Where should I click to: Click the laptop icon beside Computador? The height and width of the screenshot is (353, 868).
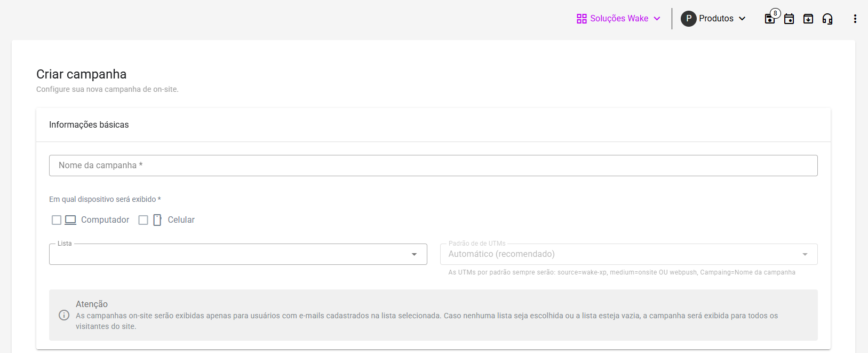tap(70, 220)
